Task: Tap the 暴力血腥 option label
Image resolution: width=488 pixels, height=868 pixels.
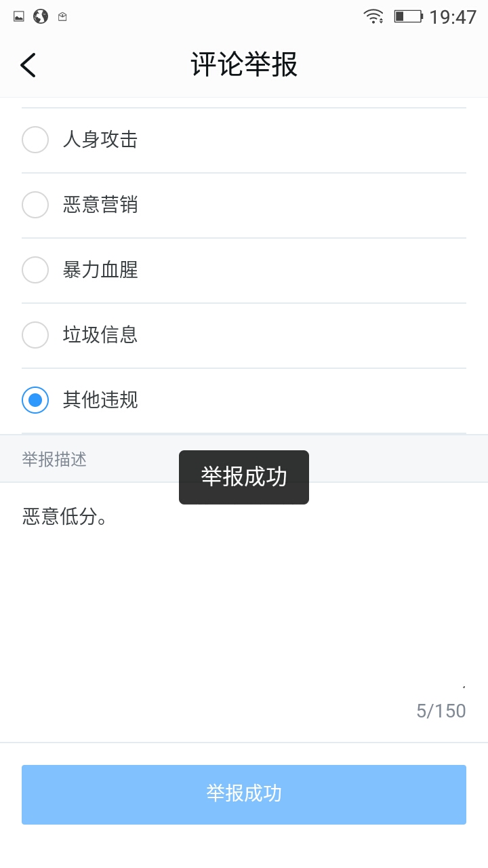Action: (100, 270)
